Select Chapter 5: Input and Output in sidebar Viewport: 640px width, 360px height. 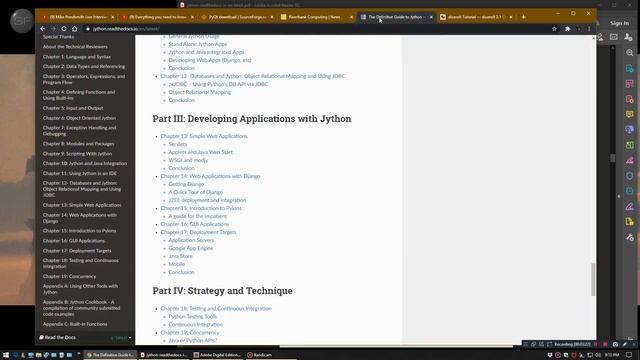[x=73, y=108]
